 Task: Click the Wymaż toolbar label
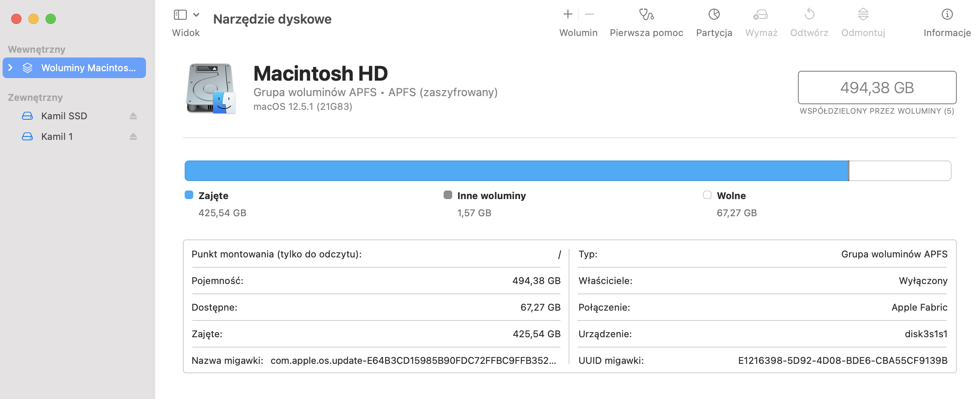pyautogui.click(x=761, y=33)
